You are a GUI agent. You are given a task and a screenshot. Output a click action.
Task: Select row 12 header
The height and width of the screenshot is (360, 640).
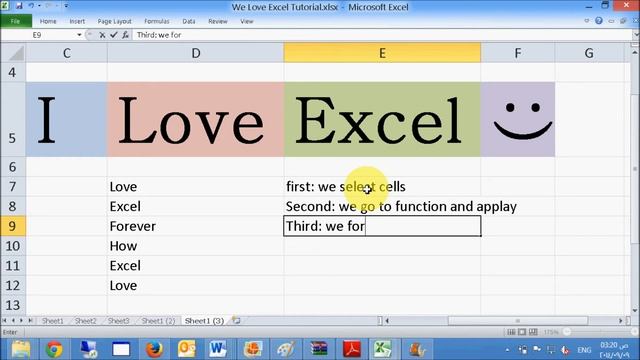click(x=13, y=285)
